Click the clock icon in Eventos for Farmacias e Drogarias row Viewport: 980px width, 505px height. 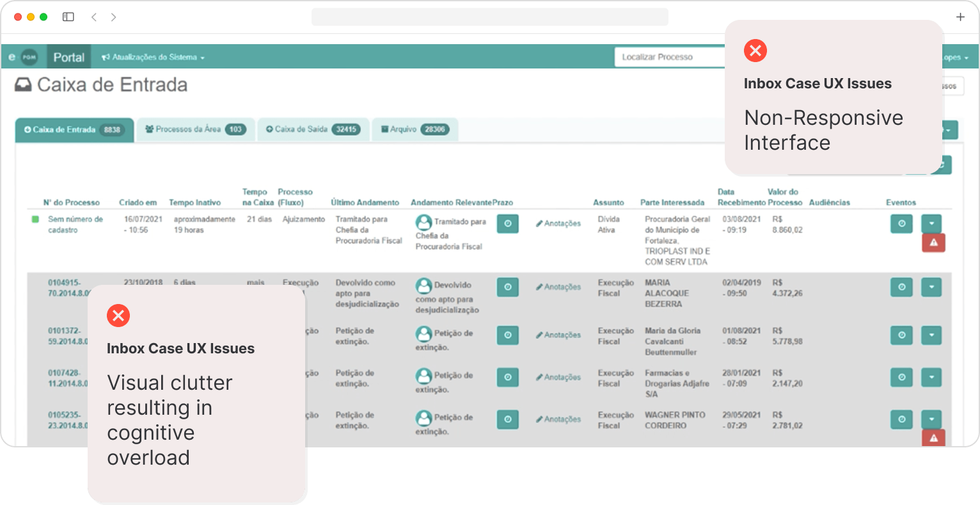pos(901,377)
